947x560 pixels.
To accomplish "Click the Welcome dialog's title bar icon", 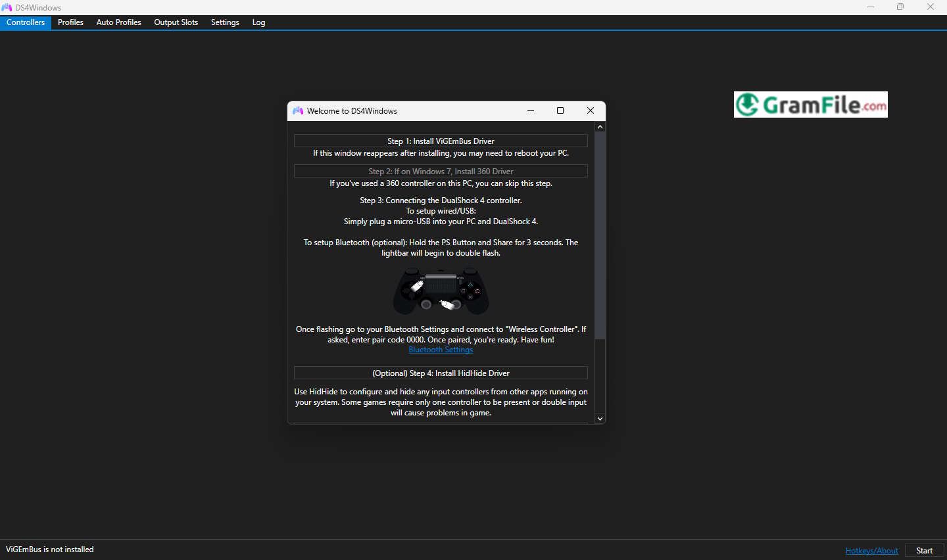I will point(298,111).
